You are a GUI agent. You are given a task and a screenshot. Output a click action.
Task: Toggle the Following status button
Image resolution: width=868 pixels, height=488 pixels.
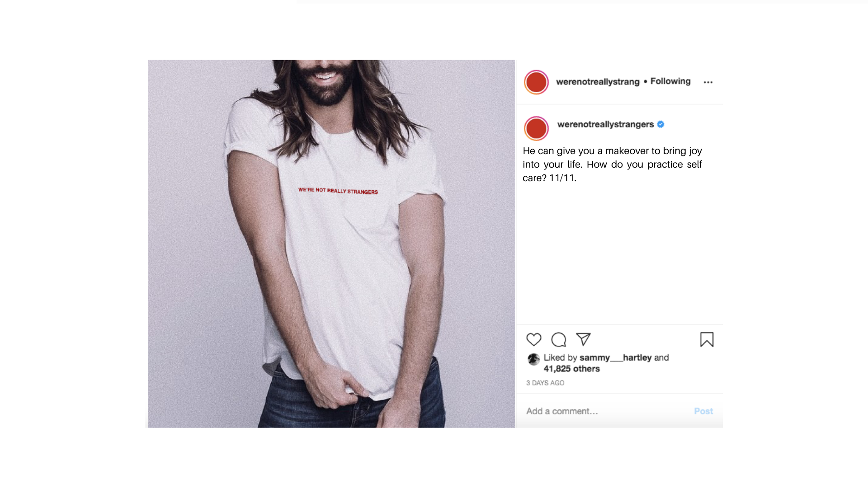click(x=670, y=81)
